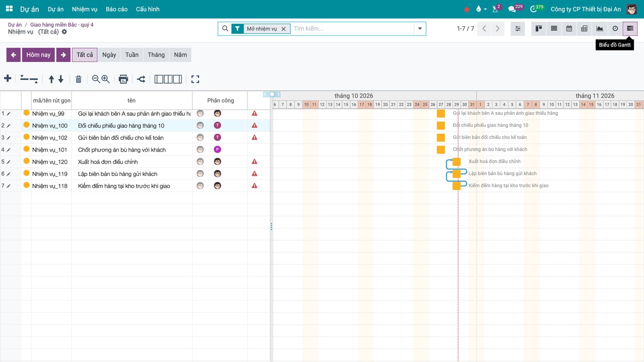Select the Tuần time scale
This screenshot has width=644, height=362.
point(132,55)
